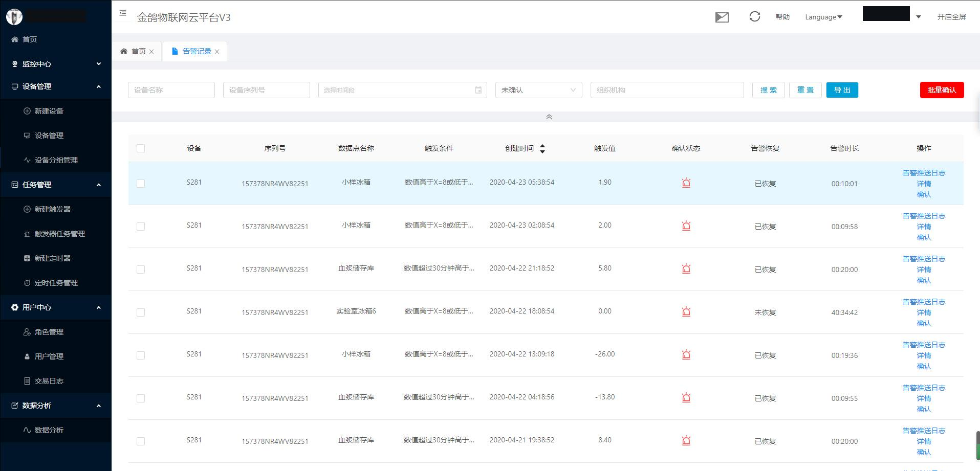Click the sidebar collapse hamburger icon
The image size is (980, 471).
pos(123,13)
